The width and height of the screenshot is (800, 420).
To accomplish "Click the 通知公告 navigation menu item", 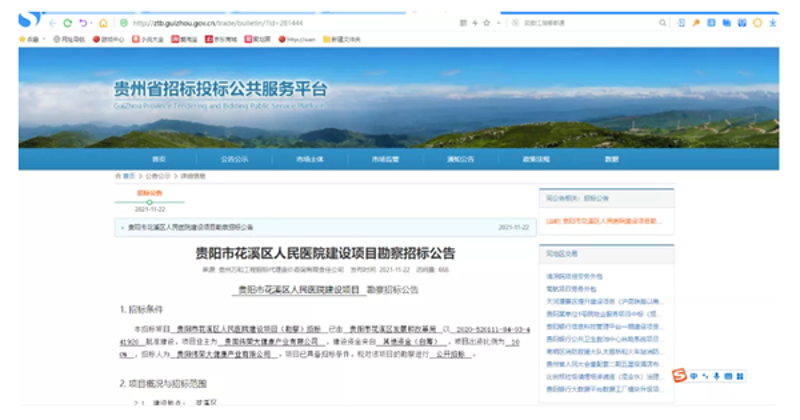I will coord(460,159).
